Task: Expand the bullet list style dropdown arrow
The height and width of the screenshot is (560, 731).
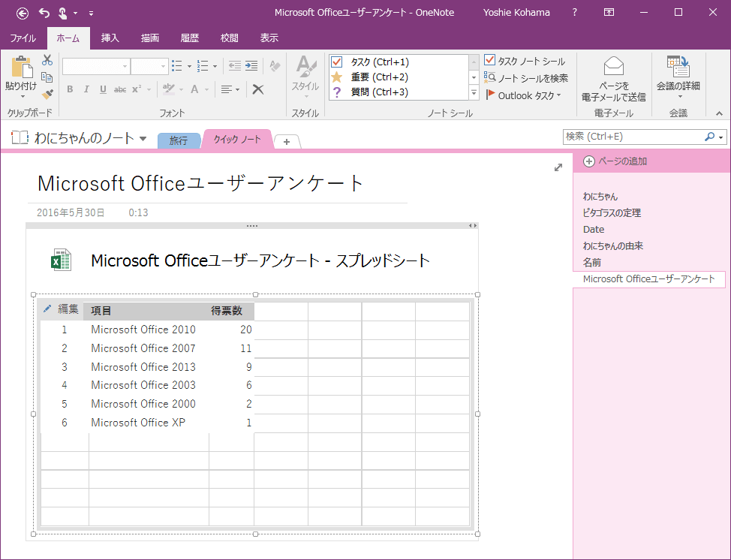Action: [189, 66]
